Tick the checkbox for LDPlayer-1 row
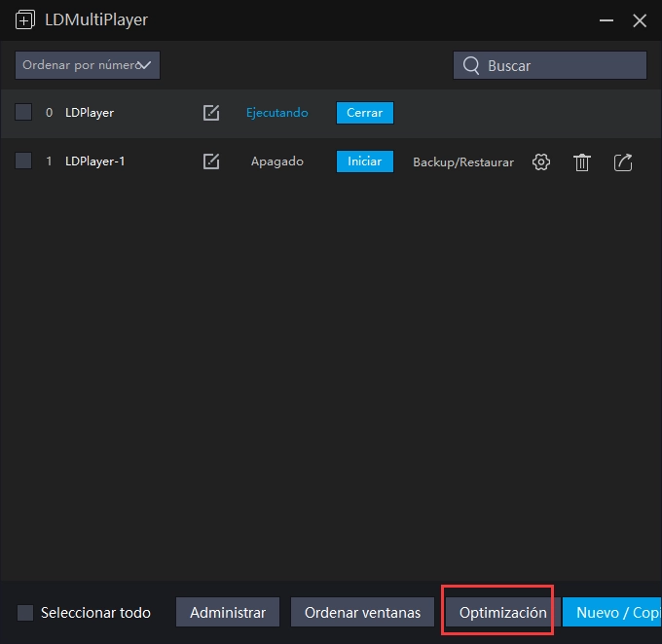Screen dimensions: 662x644 (x=23, y=161)
